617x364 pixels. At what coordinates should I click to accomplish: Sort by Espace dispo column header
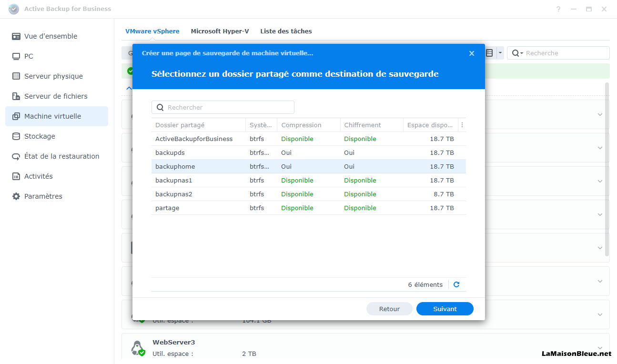(x=430, y=125)
